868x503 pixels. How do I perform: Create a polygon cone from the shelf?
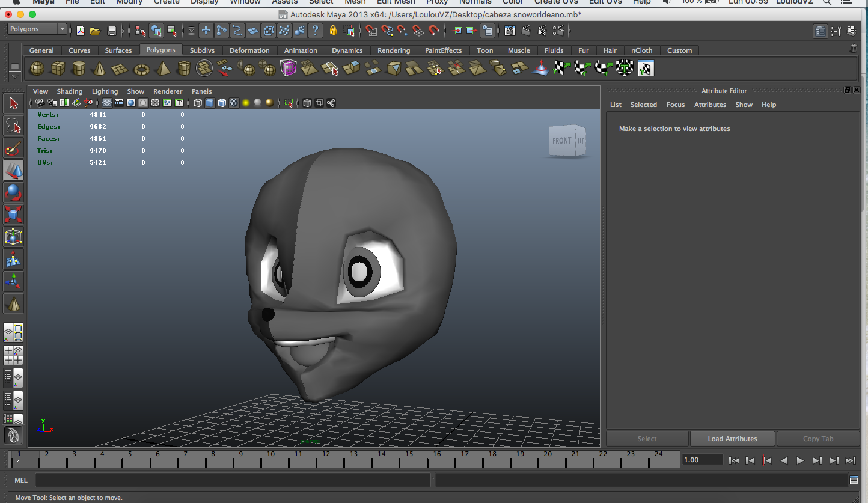(100, 69)
